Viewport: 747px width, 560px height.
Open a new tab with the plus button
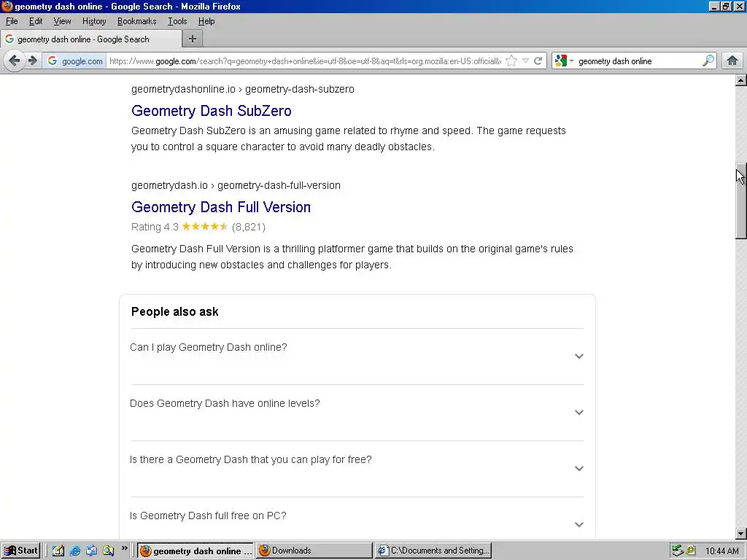193,39
